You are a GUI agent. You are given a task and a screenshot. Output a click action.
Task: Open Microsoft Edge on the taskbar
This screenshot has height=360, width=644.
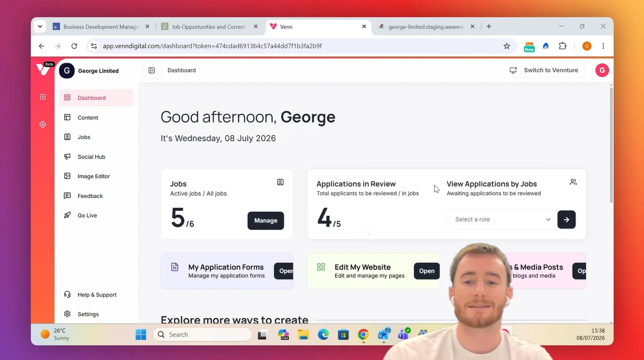[323, 335]
